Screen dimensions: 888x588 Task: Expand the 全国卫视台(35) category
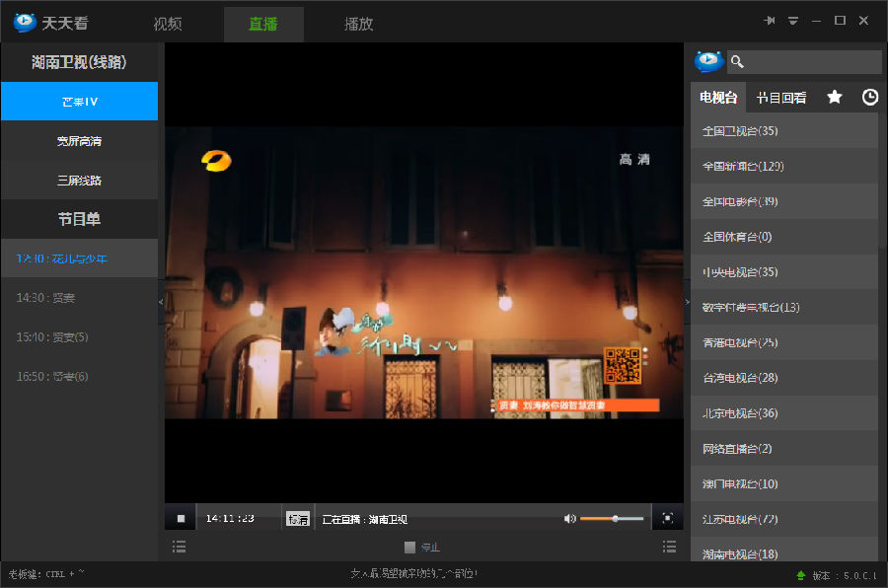tap(784, 131)
